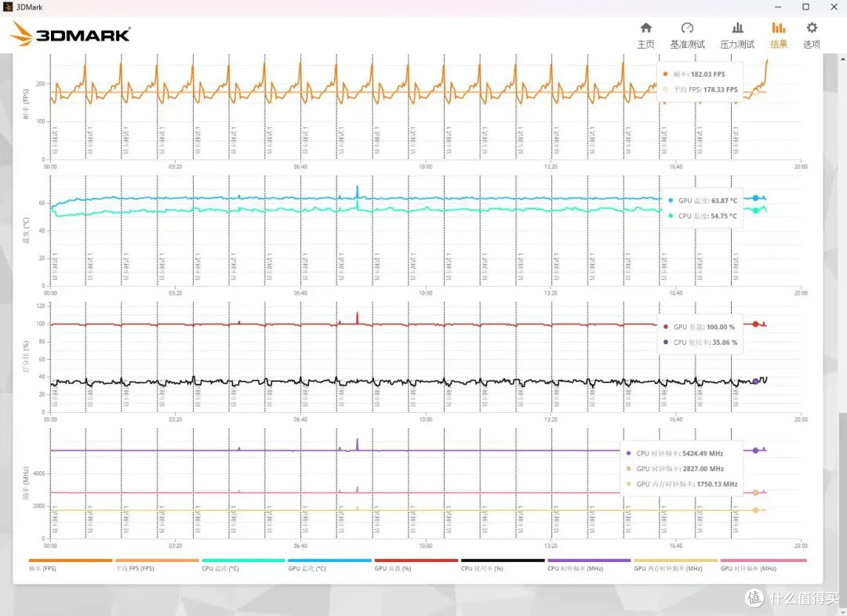Click the GPU 内存时钟频率 1750.13 MHz readout

(x=686, y=484)
